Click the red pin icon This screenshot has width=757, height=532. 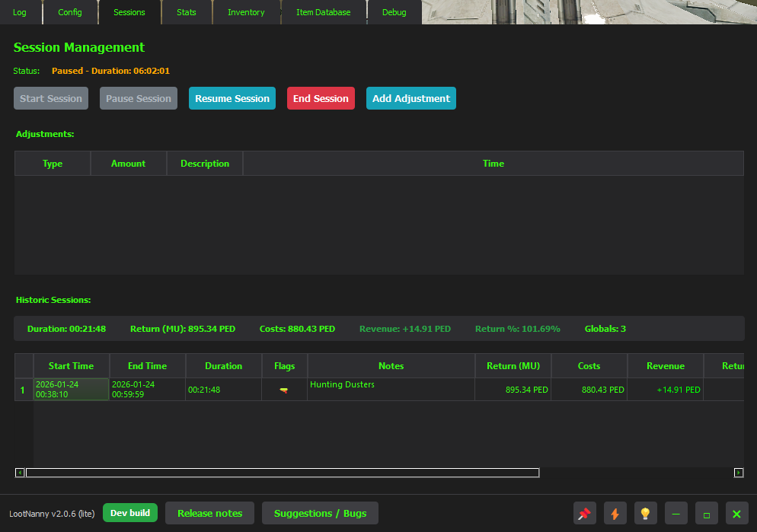(585, 513)
